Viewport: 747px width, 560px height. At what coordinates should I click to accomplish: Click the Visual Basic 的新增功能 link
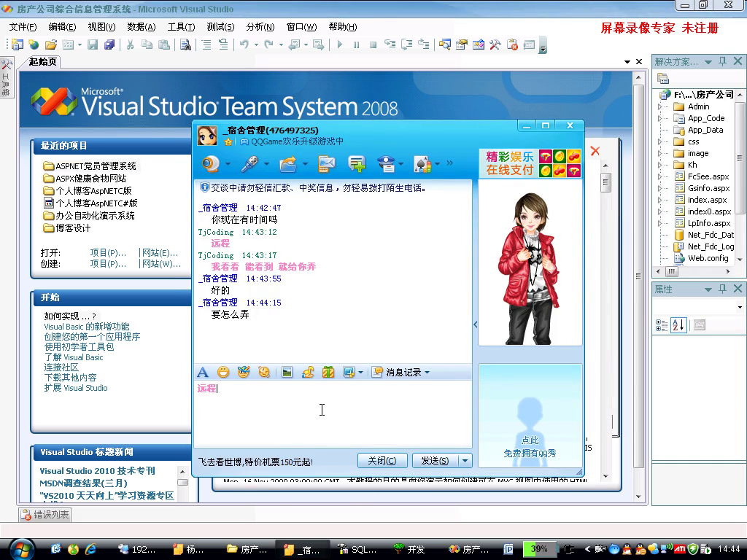coord(86,326)
